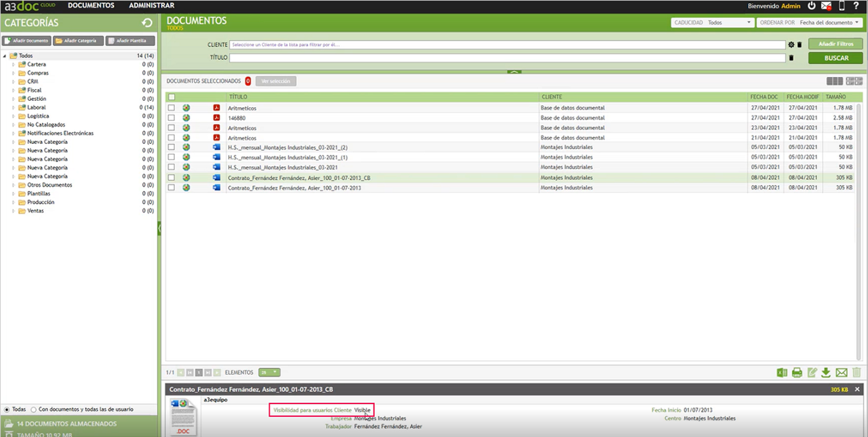Open the Caducidad dropdown
Screen dimensions: 868x437
click(x=712, y=23)
